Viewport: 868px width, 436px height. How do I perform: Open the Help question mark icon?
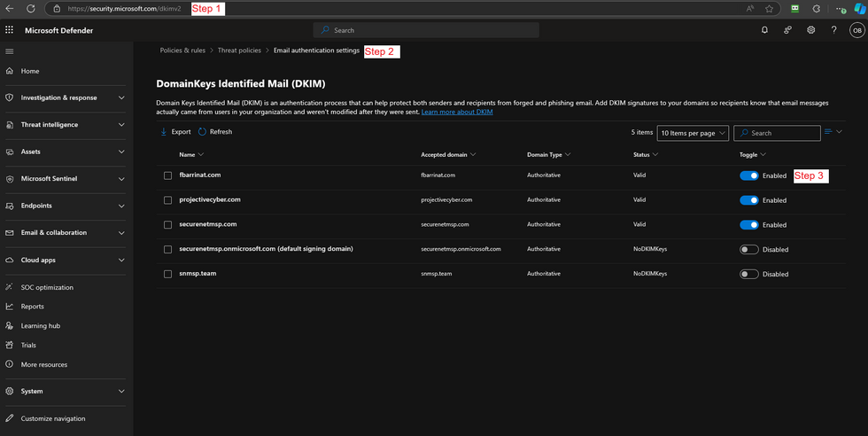click(x=833, y=30)
